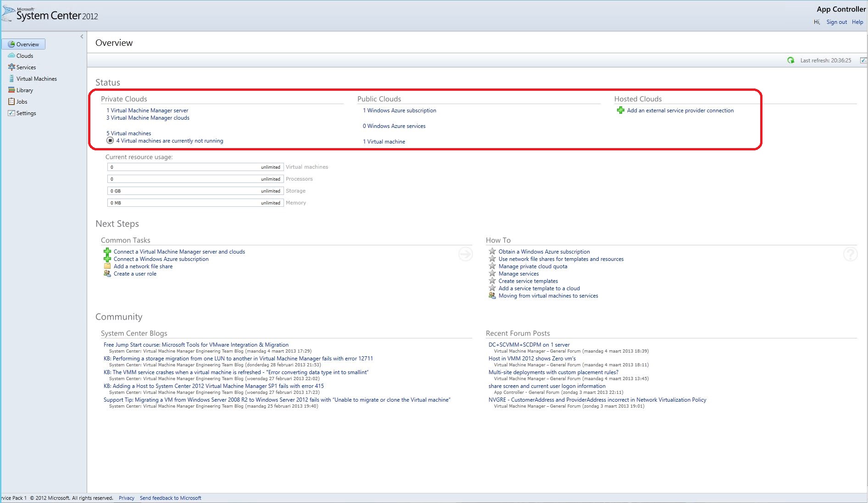This screenshot has height=503, width=868.
Task: Open 4 Virtual machines not running link
Action: click(170, 140)
